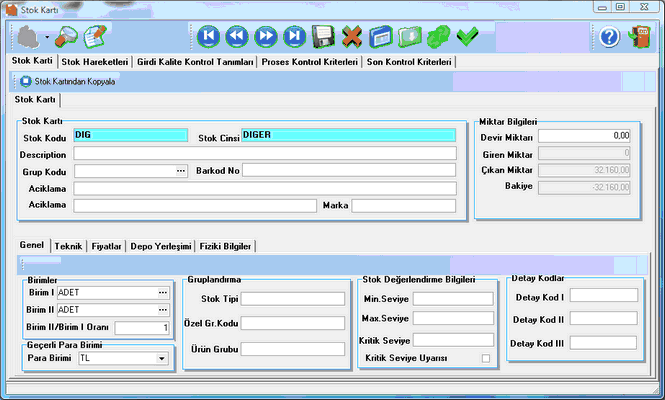Click the Stok Kartı window title icon
The height and width of the screenshot is (400, 665).
(11, 9)
